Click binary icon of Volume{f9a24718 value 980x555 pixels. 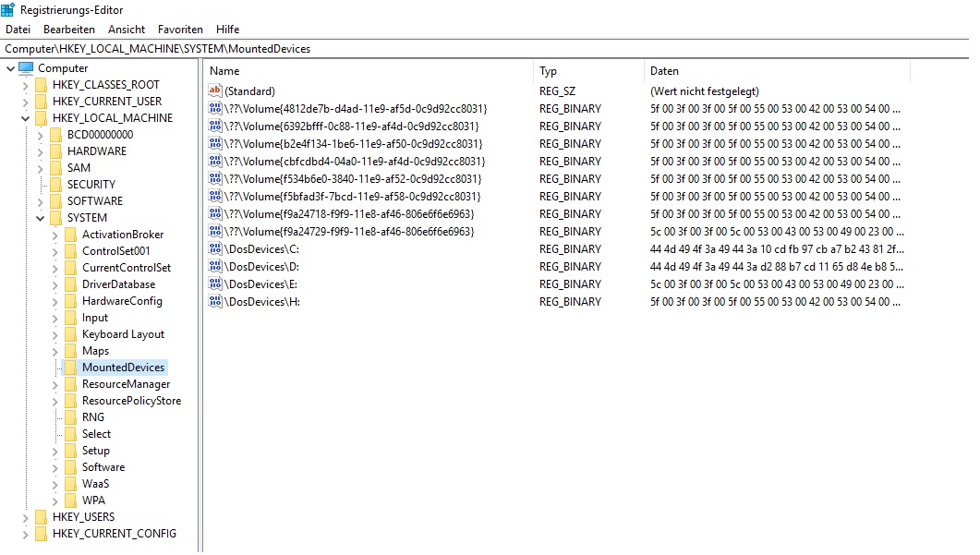(x=215, y=213)
